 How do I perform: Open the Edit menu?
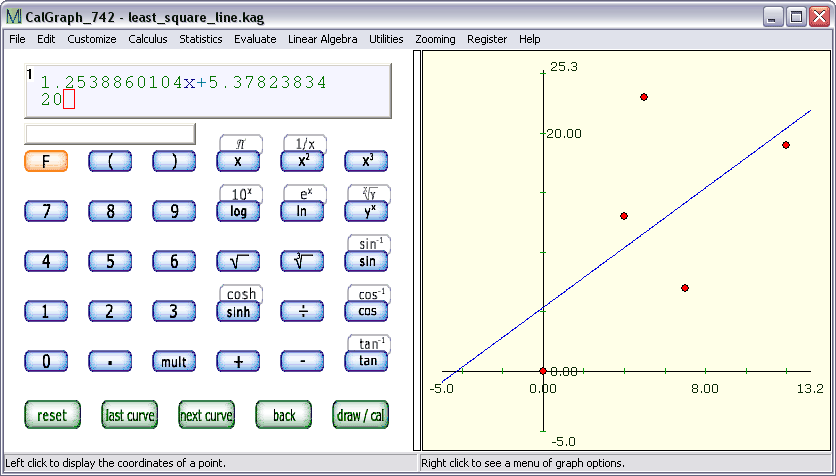pyautogui.click(x=46, y=39)
